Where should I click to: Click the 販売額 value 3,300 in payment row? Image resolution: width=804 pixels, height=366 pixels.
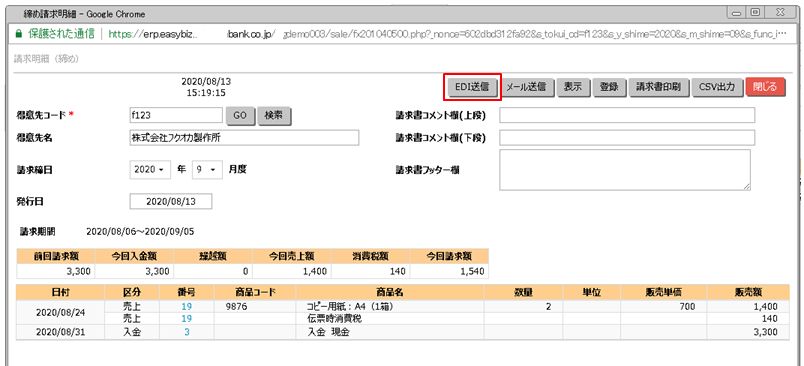click(x=747, y=332)
